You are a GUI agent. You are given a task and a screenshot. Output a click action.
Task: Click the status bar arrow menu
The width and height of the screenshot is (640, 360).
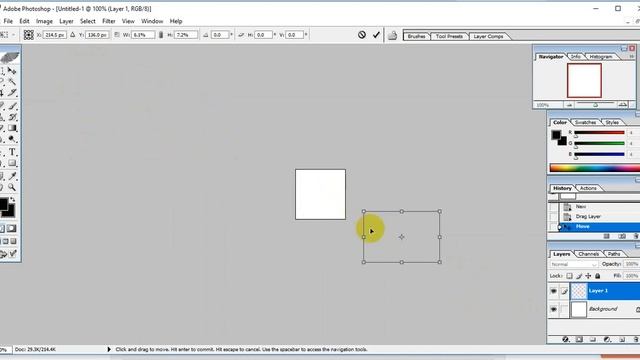coord(109,349)
